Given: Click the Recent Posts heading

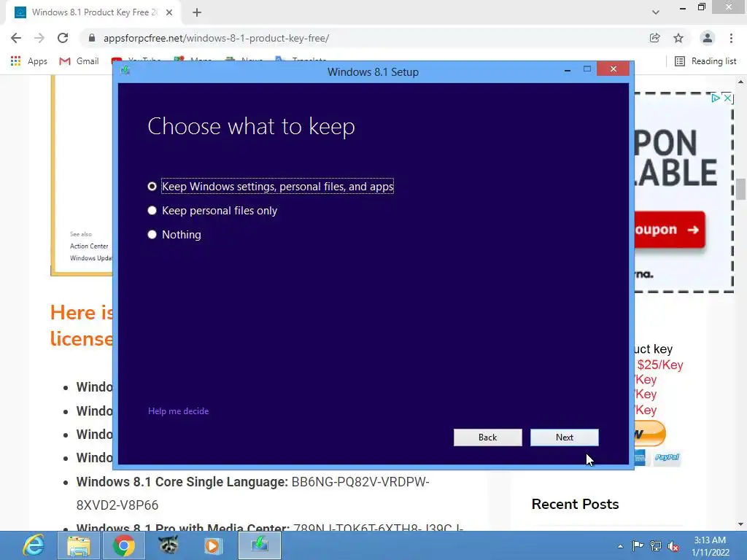Looking at the screenshot, I should click(575, 504).
